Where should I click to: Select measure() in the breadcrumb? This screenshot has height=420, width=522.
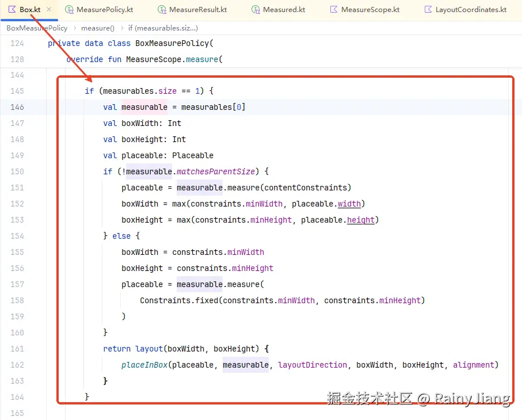point(97,28)
